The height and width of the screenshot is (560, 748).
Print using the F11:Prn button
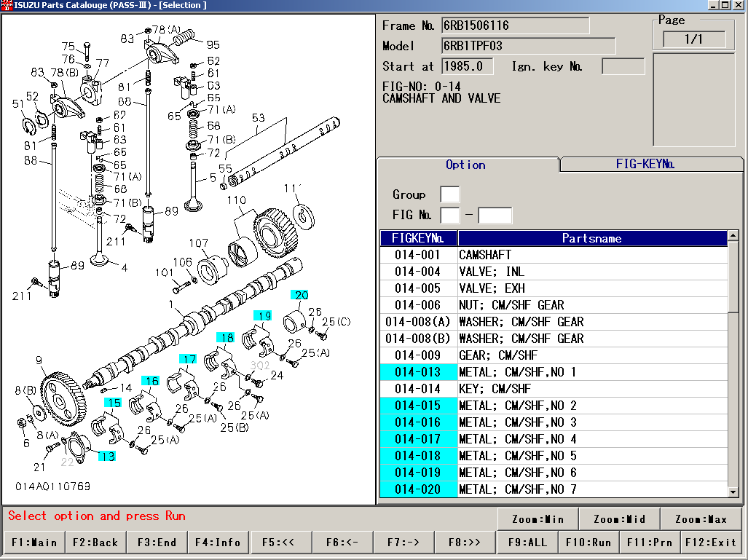[650, 543]
